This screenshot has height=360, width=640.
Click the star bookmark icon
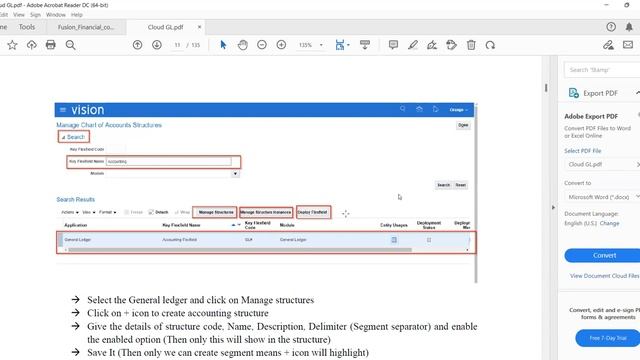12,45
